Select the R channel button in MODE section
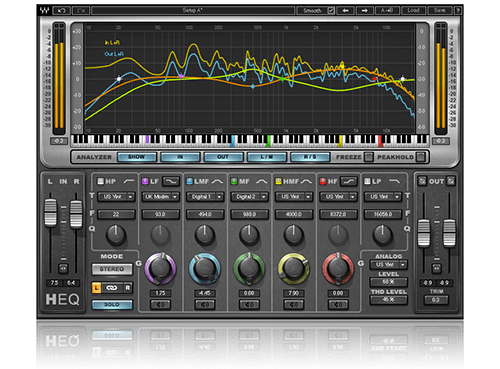This screenshot has height=369, width=500. (x=128, y=288)
